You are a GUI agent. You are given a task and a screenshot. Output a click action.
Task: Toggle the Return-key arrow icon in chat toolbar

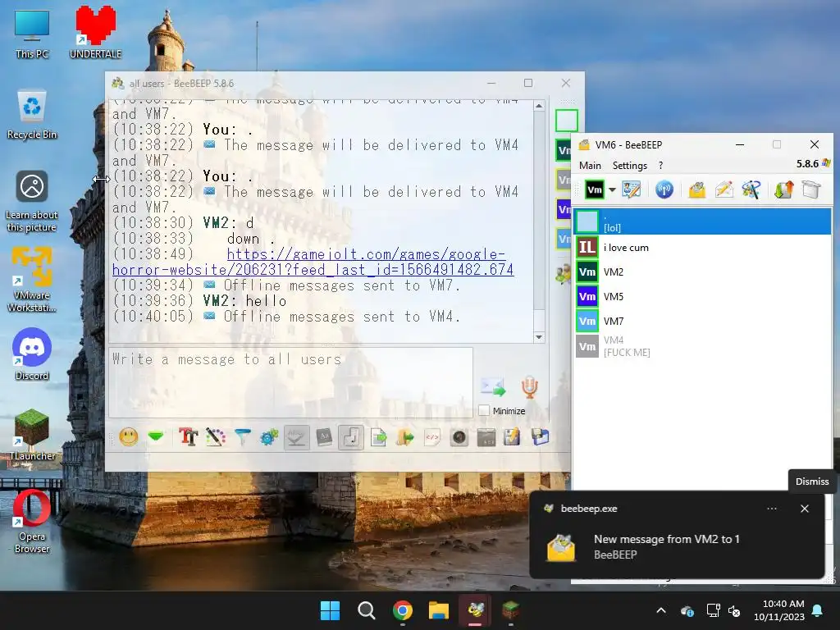(351, 437)
